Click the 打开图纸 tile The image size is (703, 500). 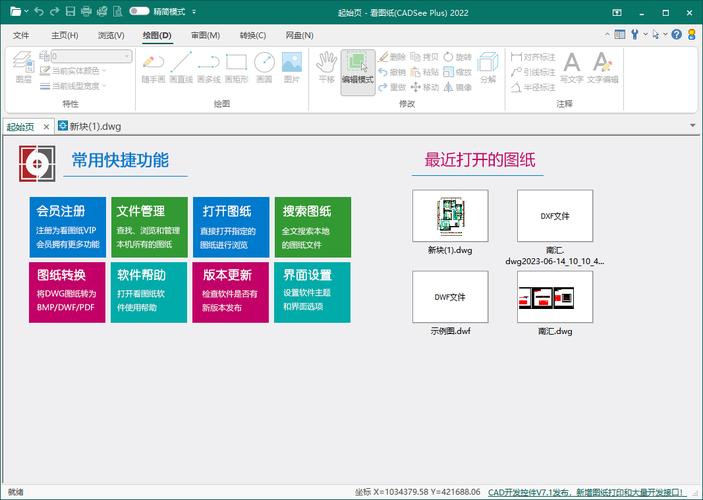click(231, 227)
